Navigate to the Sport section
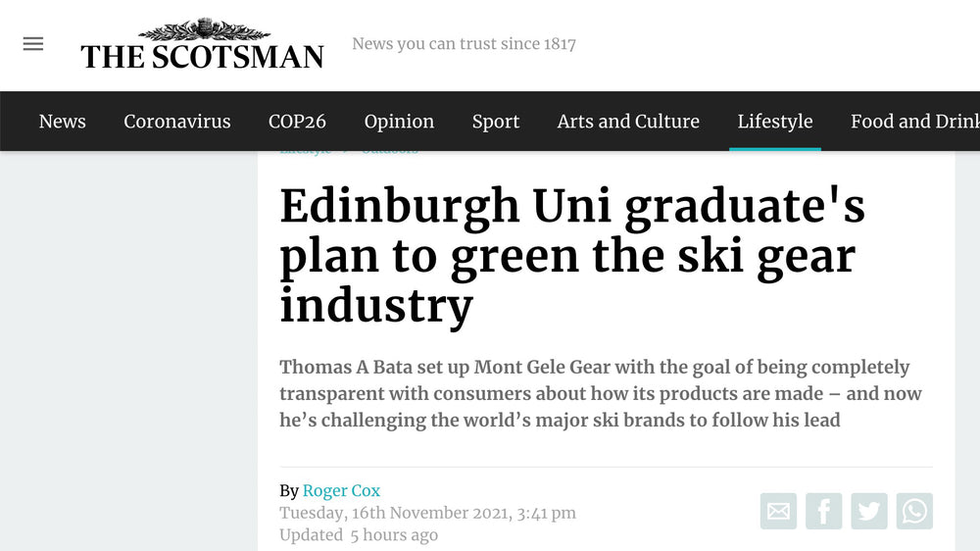 coord(496,122)
